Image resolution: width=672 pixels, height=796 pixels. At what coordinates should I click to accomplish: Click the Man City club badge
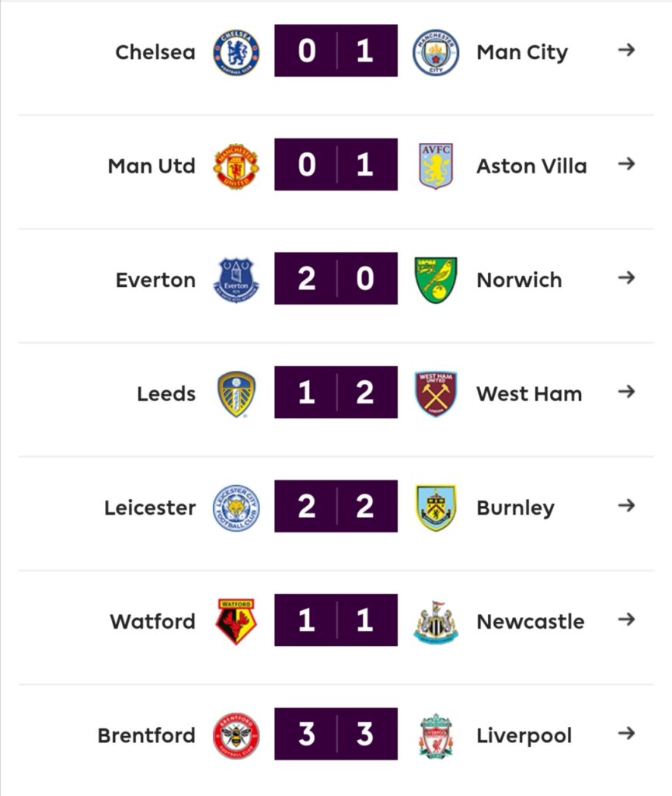[435, 52]
